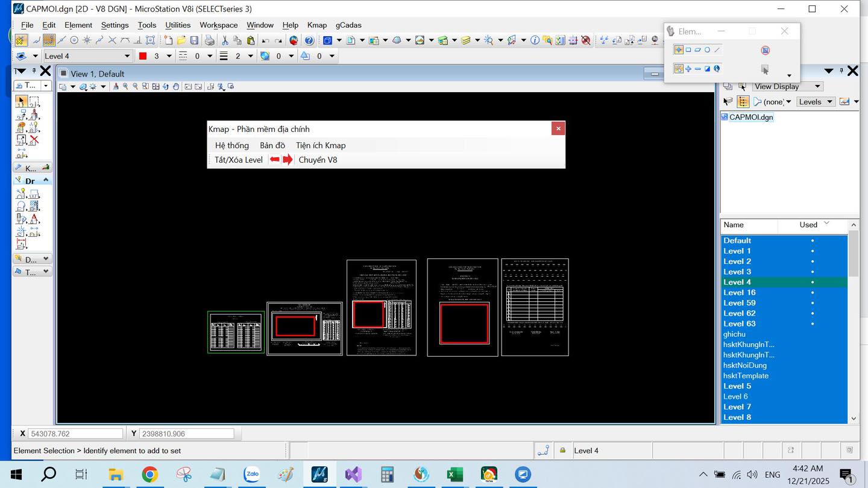Open the View Display dropdown
868x488 pixels.
(787, 86)
